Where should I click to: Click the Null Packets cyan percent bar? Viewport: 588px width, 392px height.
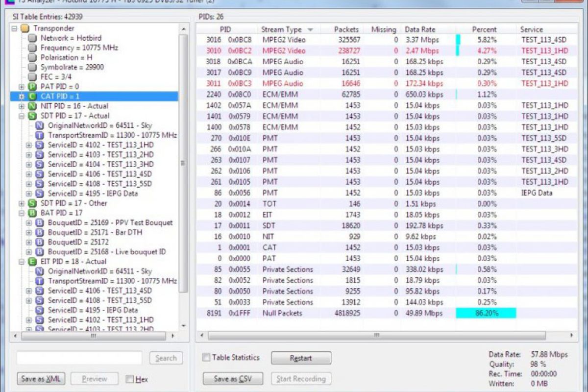tap(486, 313)
